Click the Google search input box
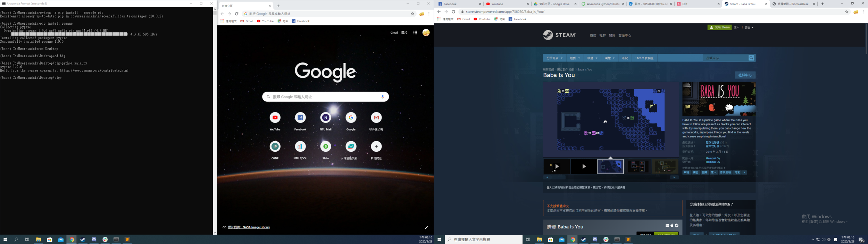 [x=325, y=97]
